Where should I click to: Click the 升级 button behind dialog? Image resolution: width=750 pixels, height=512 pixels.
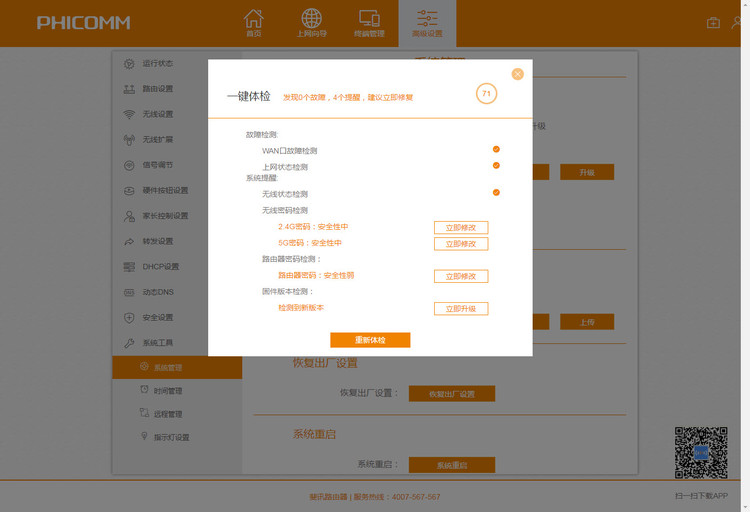[587, 172]
